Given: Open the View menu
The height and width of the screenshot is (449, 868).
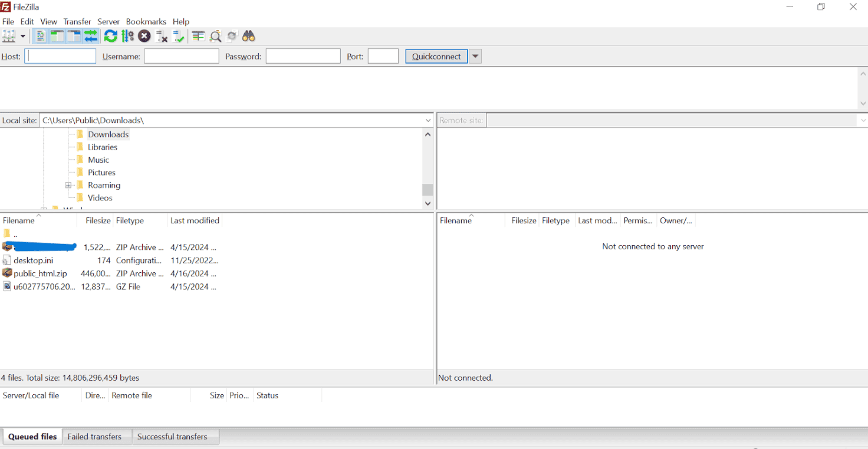Looking at the screenshot, I should tap(49, 22).
